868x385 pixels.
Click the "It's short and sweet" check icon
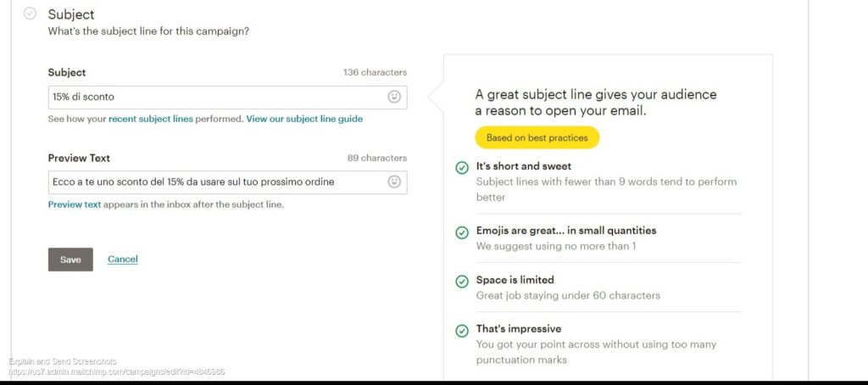(x=462, y=168)
